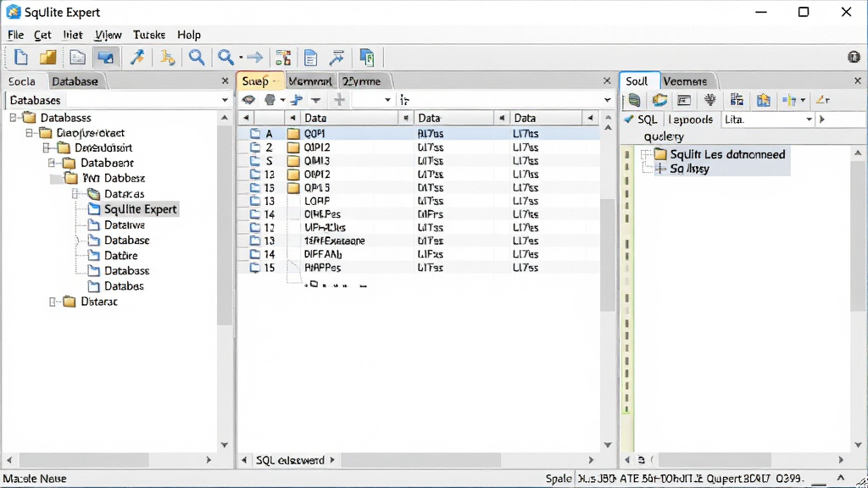Open the Databases combo box dropdown

(x=225, y=100)
